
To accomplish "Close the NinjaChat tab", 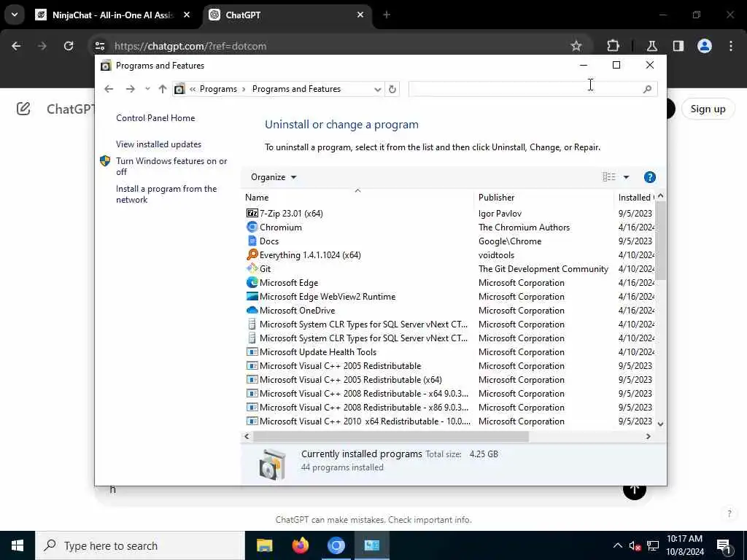I will tap(187, 15).
